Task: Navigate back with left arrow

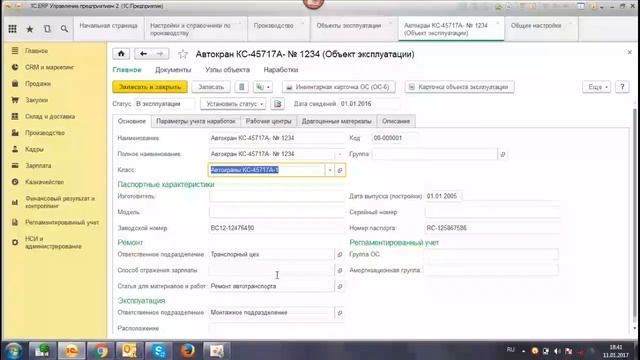Action: pyautogui.click(x=143, y=54)
